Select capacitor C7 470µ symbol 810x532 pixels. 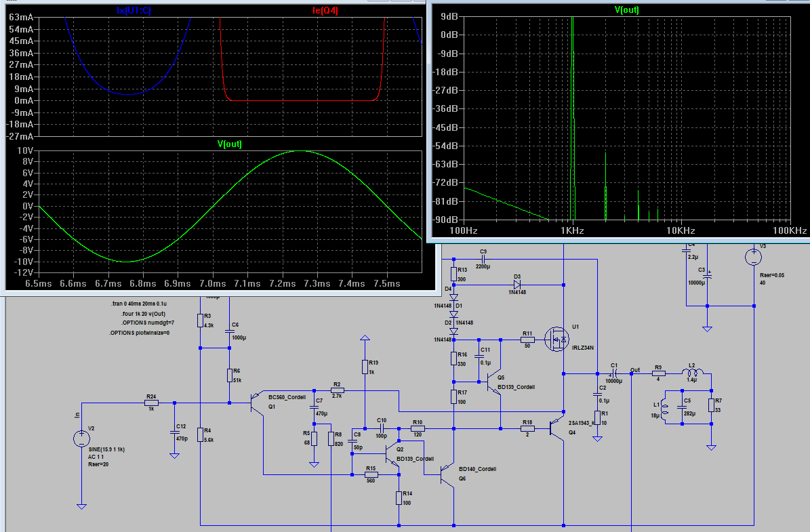tap(314, 407)
